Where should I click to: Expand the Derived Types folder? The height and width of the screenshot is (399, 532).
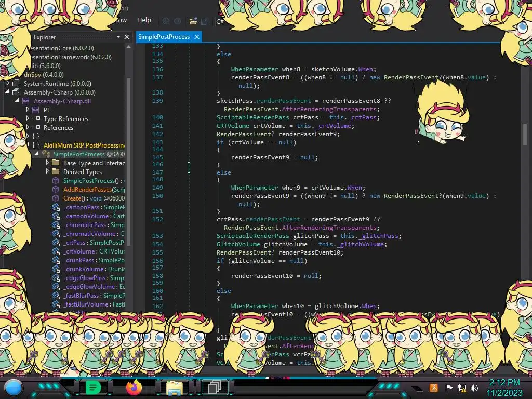pyautogui.click(x=47, y=171)
